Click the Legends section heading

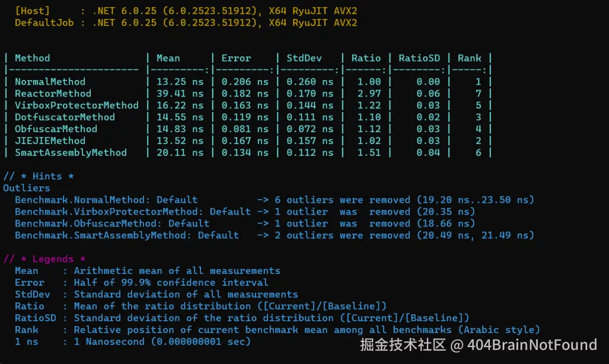(44, 259)
